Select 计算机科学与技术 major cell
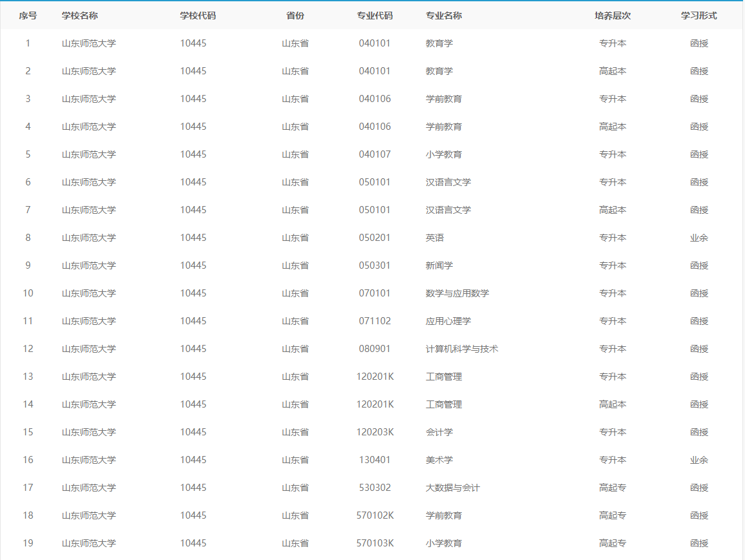Viewport: 745px width, 560px height. [462, 349]
